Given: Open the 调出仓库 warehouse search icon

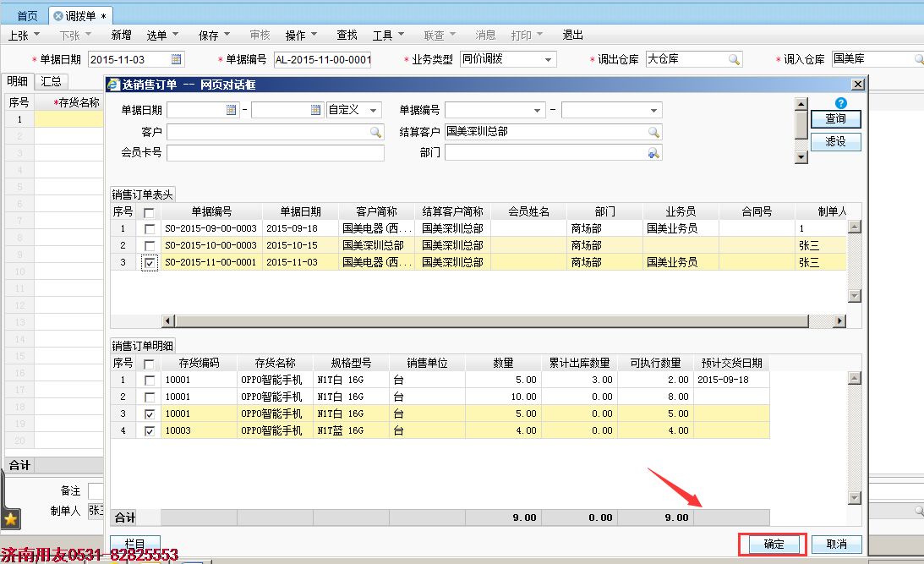Looking at the screenshot, I should pyautogui.click(x=734, y=59).
